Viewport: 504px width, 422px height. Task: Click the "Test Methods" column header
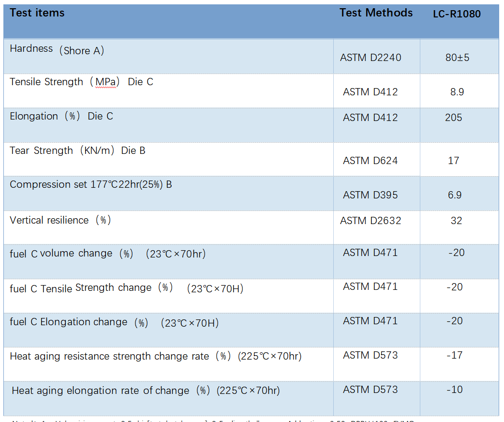(376, 13)
